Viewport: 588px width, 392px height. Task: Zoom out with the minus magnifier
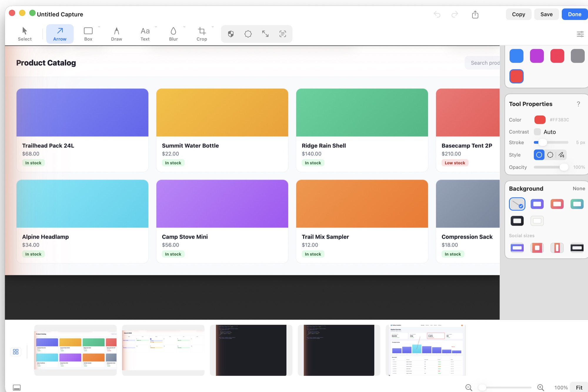469,388
